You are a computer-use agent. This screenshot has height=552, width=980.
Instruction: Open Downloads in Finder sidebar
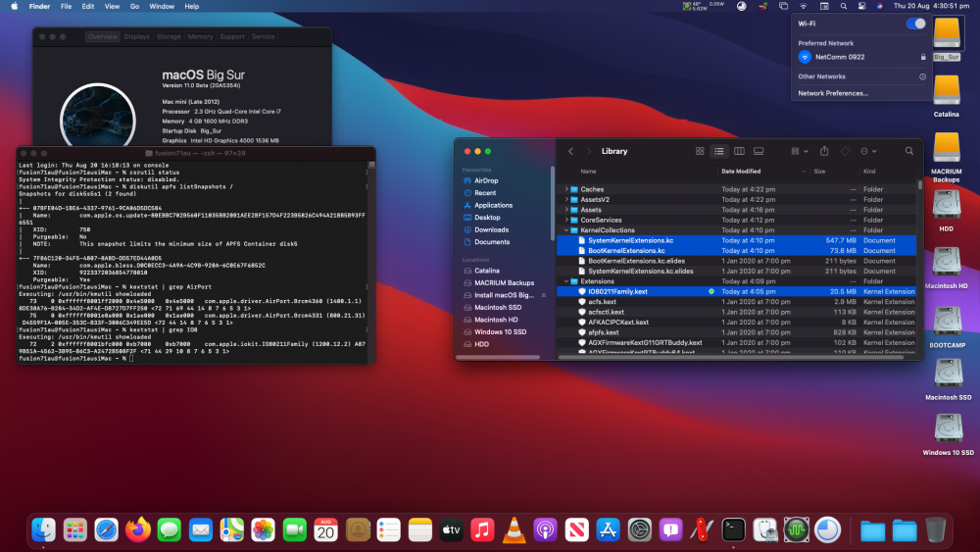click(x=491, y=229)
